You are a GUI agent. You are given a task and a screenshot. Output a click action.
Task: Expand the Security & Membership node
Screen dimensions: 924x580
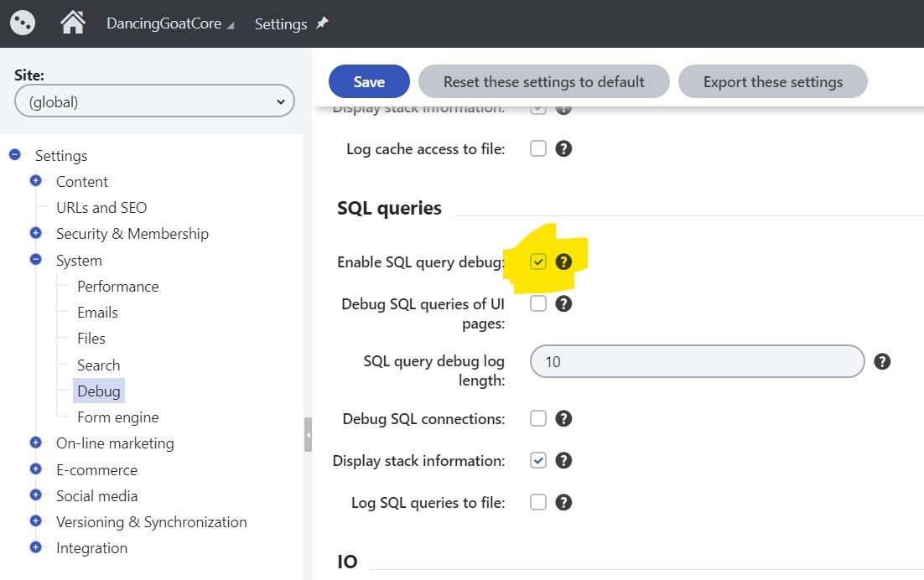35,233
